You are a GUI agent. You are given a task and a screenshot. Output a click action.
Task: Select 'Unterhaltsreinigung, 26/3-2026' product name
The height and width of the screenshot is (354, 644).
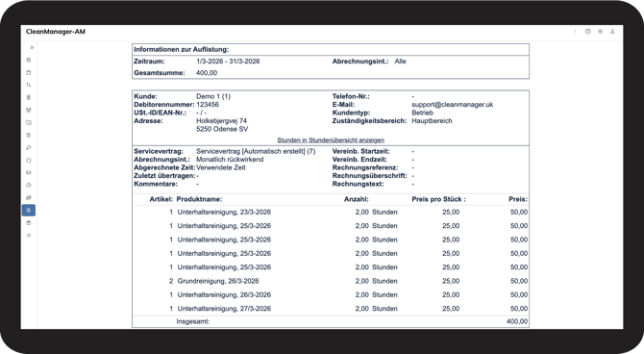[224, 294]
